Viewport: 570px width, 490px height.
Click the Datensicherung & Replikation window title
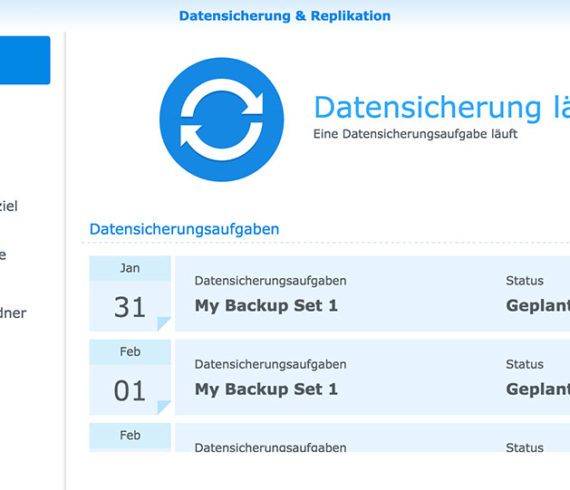pyautogui.click(x=285, y=16)
